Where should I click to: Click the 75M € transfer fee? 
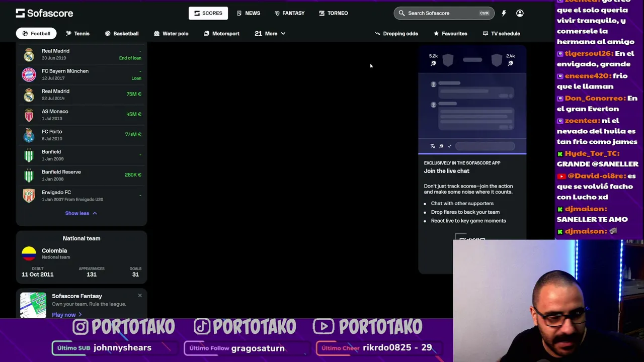click(134, 94)
